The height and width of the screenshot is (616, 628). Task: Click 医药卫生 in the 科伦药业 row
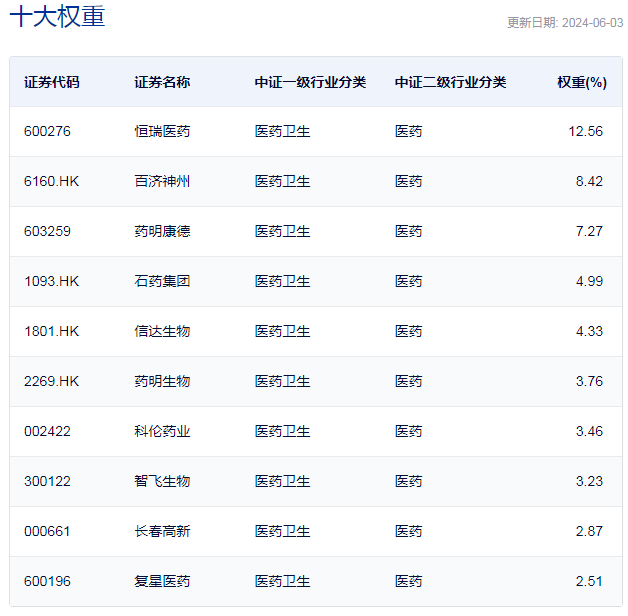tap(283, 432)
